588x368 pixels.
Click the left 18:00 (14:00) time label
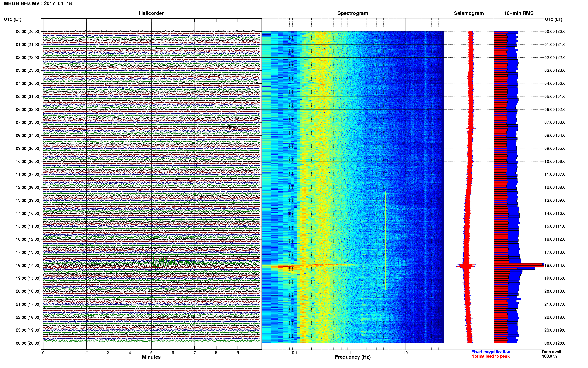click(28, 265)
